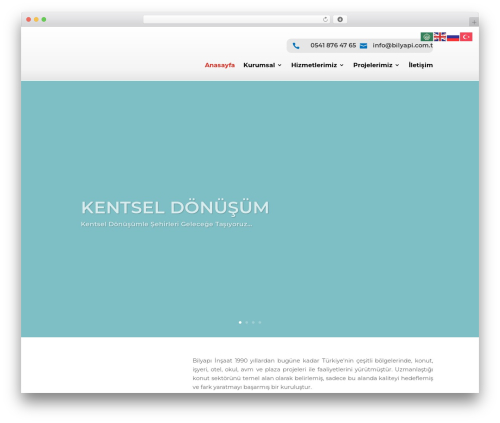
Task: Select the first slider dot
Action: click(240, 322)
